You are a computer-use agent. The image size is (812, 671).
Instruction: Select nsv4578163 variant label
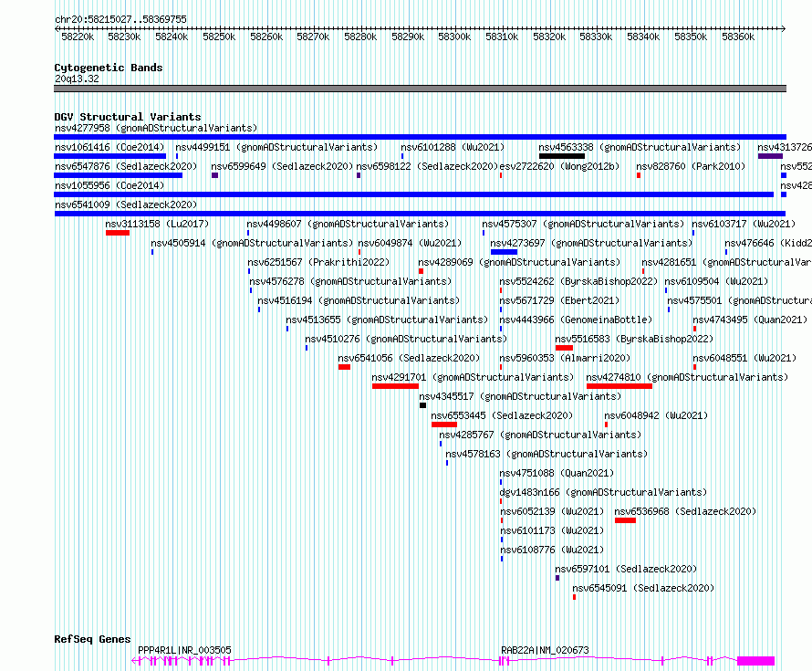point(547,454)
